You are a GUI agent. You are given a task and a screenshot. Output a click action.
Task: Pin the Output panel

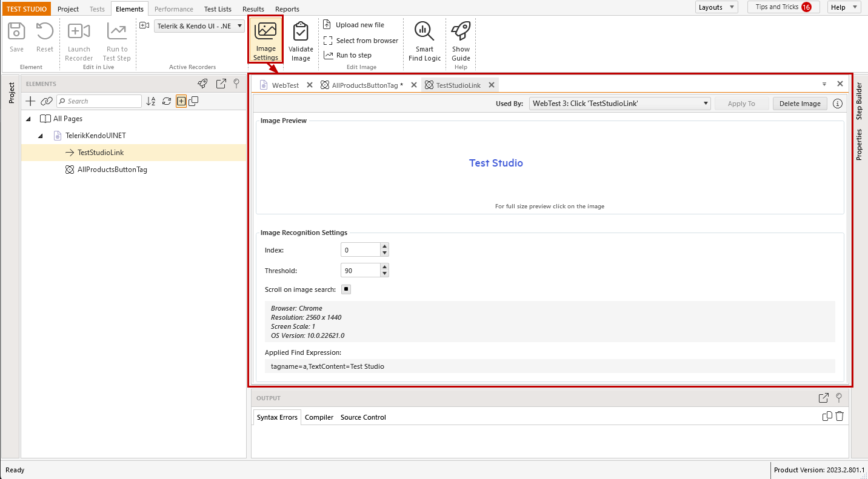(839, 398)
